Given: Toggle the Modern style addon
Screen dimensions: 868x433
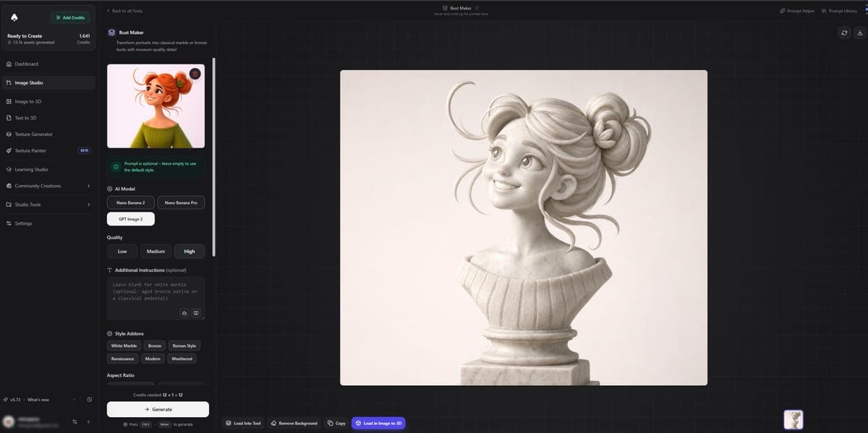Looking at the screenshot, I should 153,359.
